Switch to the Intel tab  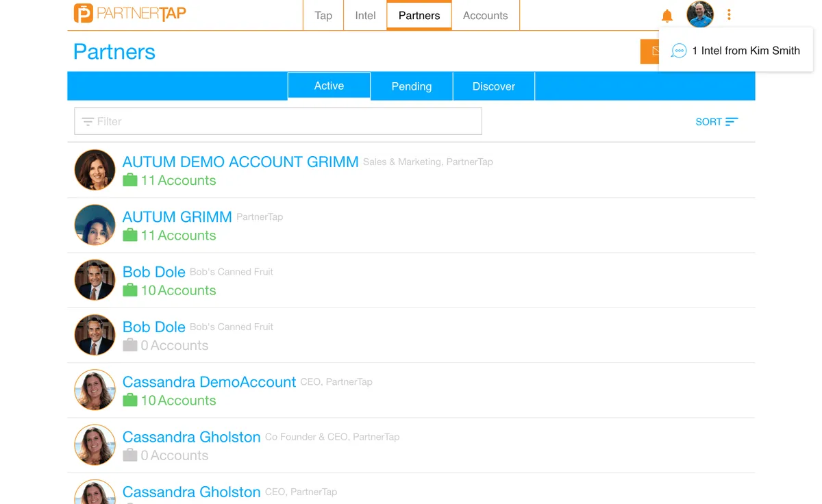pyautogui.click(x=365, y=16)
